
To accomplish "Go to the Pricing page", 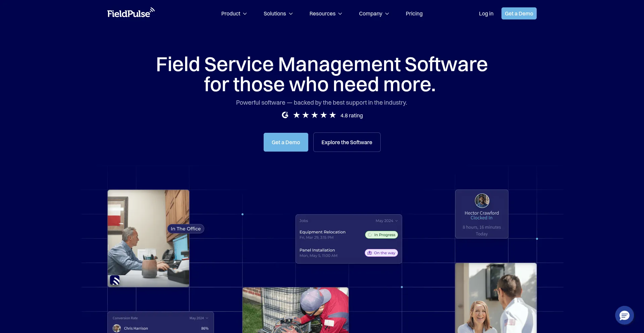I will pyautogui.click(x=414, y=14).
